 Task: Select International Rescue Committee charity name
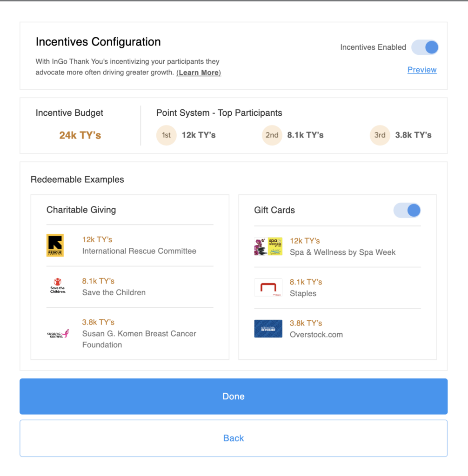click(139, 251)
